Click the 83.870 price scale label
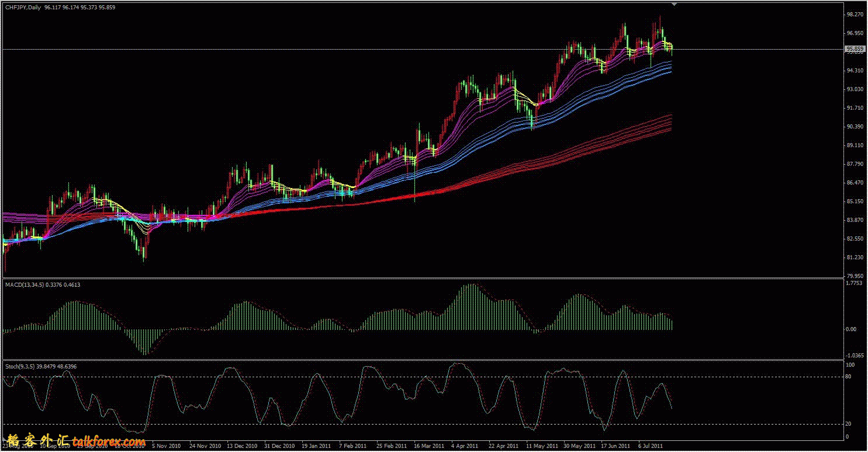 coord(855,220)
